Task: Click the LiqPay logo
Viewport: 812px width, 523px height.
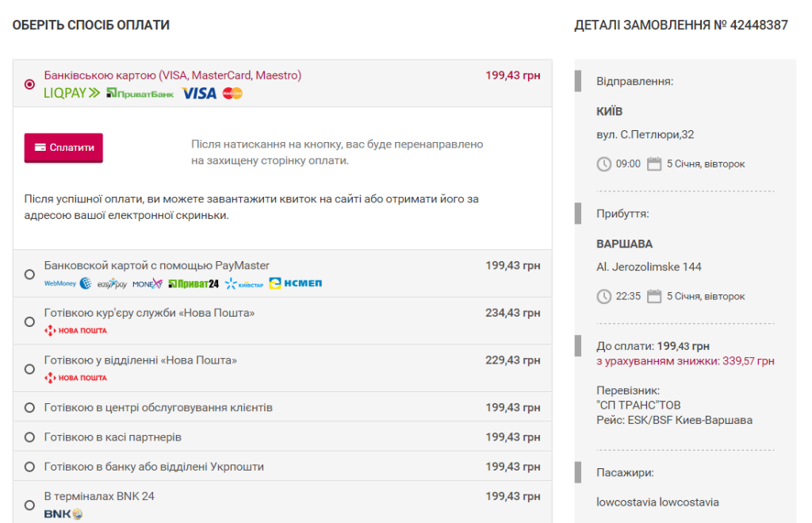Action: tap(71, 94)
